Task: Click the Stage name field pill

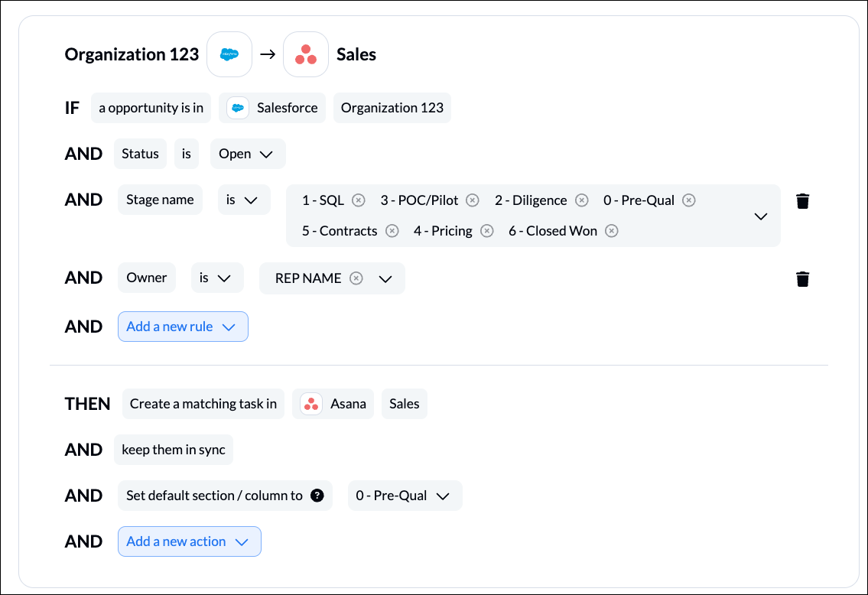Action: point(160,200)
